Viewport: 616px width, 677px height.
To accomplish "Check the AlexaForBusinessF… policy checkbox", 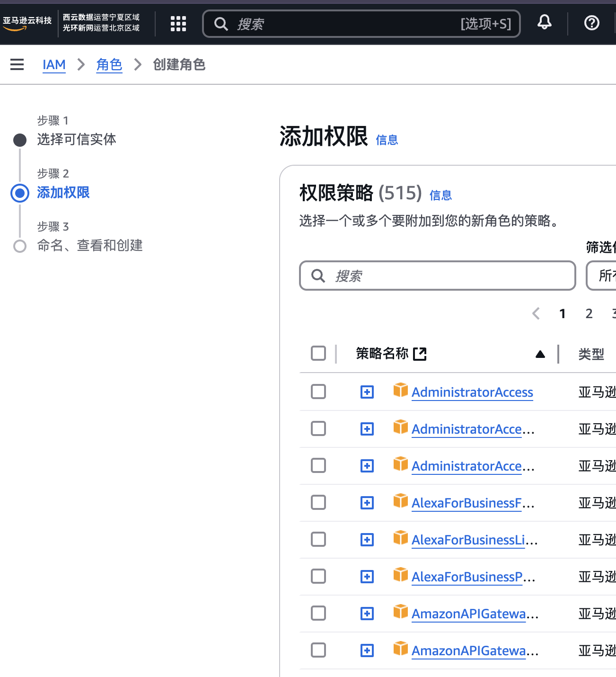I will [318, 502].
